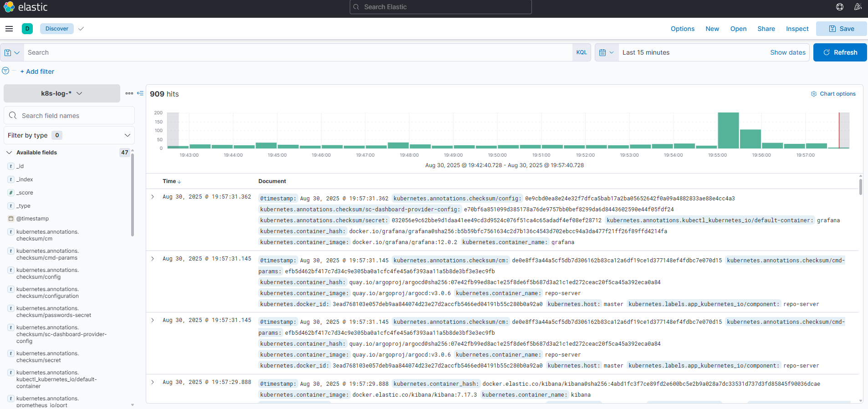This screenshot has width=868, height=409.
Task: Sort by Time column arrow
Action: point(179,182)
